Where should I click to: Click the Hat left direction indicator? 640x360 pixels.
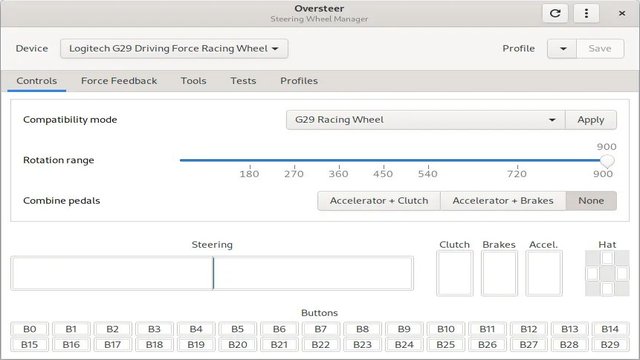coord(592,273)
